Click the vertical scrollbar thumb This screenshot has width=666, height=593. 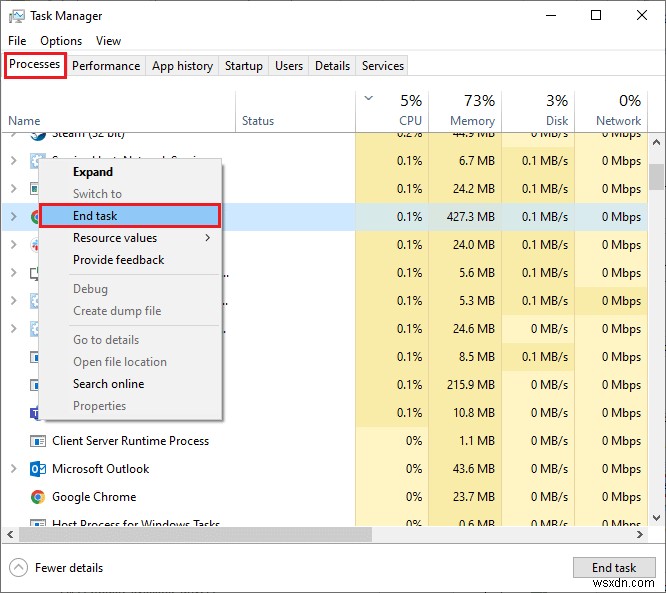pos(656,177)
